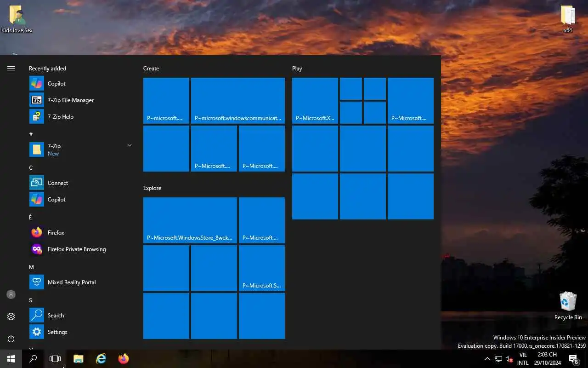Viewport: 588px width, 368px height.
Task: Open the P~Microsoft.S... tile in Explore
Action: [x=262, y=268]
